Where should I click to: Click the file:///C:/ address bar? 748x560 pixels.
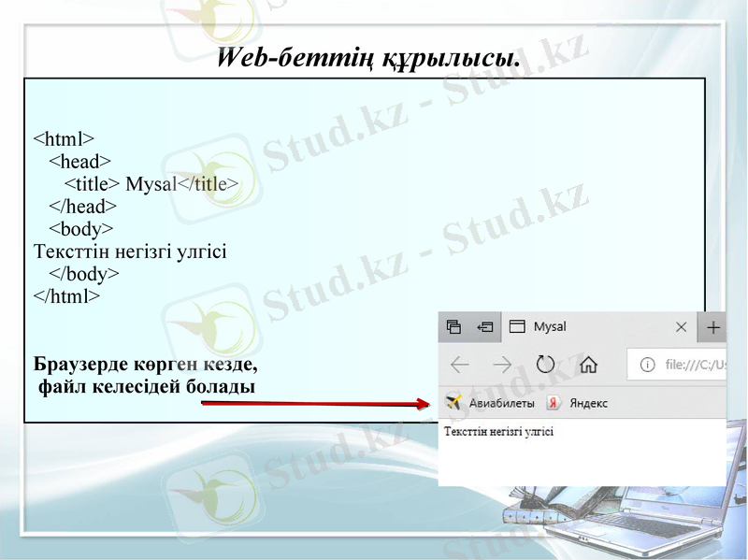pos(693,365)
